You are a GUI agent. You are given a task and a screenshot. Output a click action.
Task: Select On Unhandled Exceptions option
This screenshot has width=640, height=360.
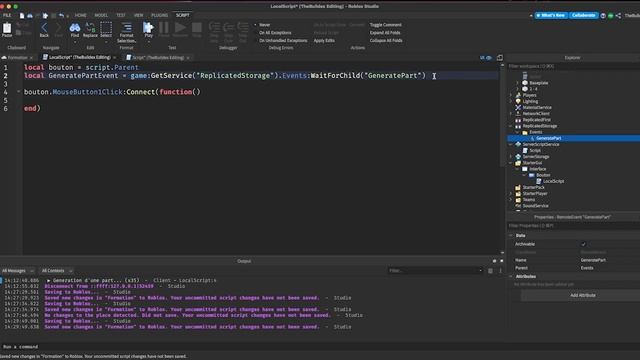[283, 40]
